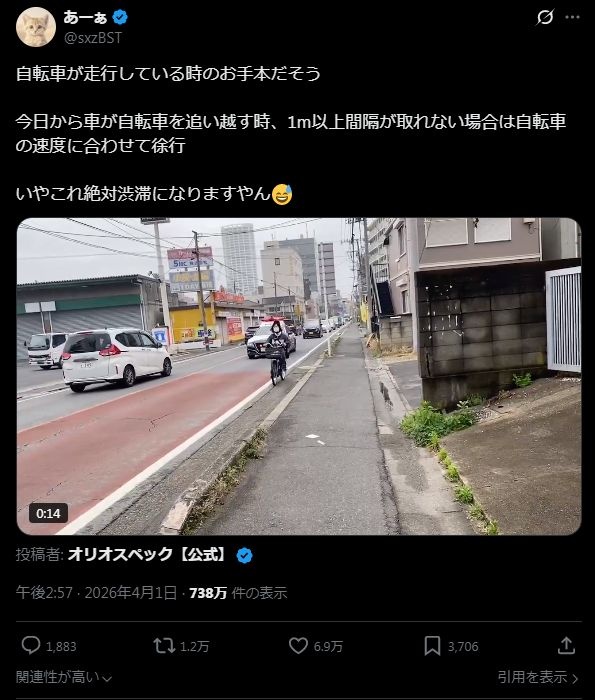This screenshot has width=595, height=700.
Task: Bookmark this post with bookmark icon
Action: pyautogui.click(x=432, y=646)
